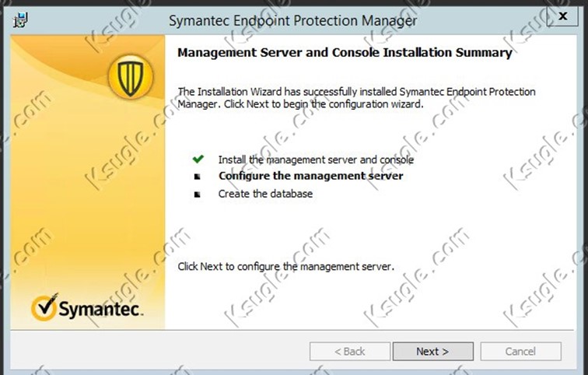Click the Symantec checkmark circle logo

point(44,307)
